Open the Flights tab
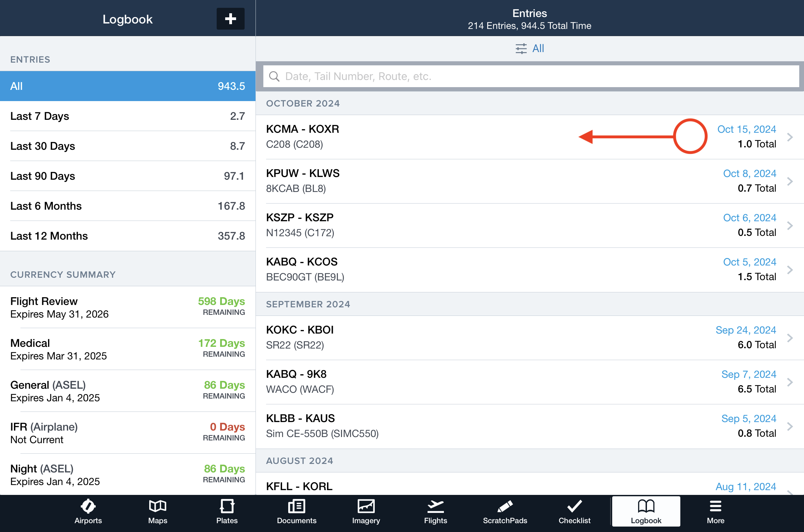Screen dimensions: 804x532 coord(435,512)
